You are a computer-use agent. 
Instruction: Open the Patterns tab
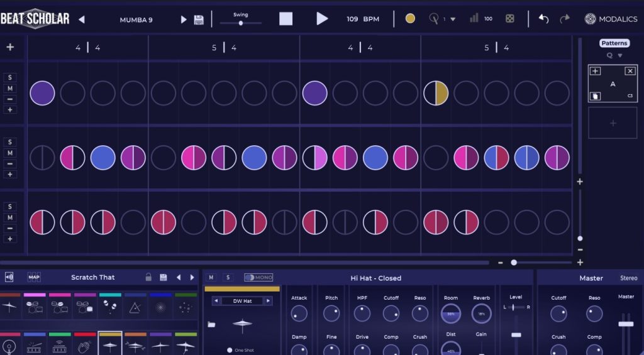click(614, 43)
